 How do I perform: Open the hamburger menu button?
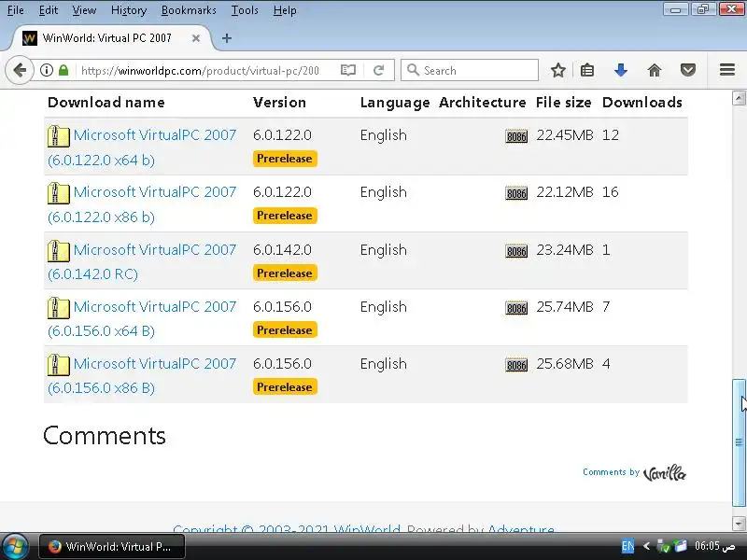tap(727, 70)
